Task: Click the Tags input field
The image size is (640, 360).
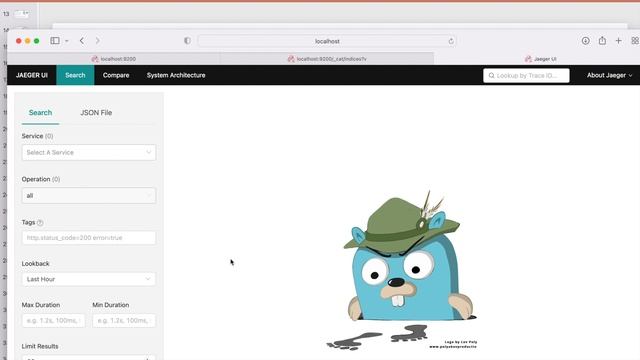Action: click(x=89, y=238)
